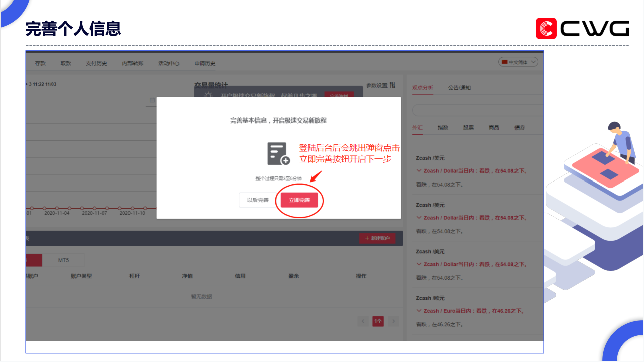Click the 整个过程只需3至5分钟 note

(x=279, y=178)
